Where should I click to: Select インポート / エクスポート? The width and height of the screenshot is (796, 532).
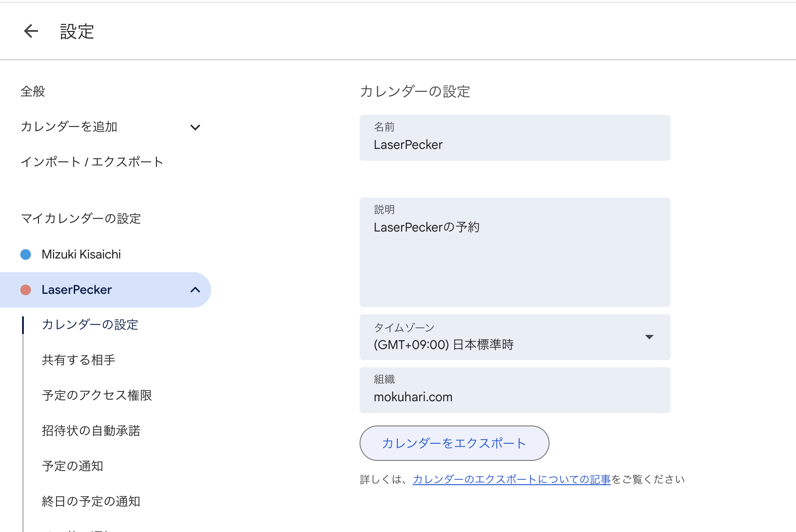92,162
